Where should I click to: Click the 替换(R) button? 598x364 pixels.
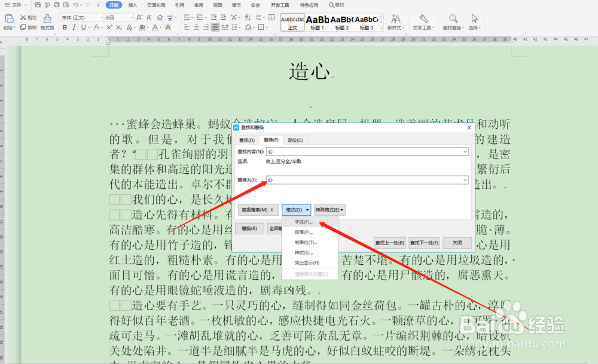pyautogui.click(x=249, y=229)
